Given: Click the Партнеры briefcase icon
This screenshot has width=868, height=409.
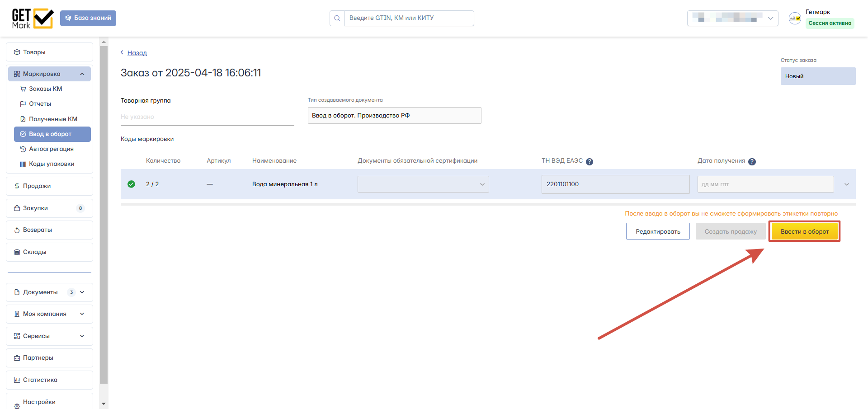Looking at the screenshot, I should pyautogui.click(x=17, y=358).
